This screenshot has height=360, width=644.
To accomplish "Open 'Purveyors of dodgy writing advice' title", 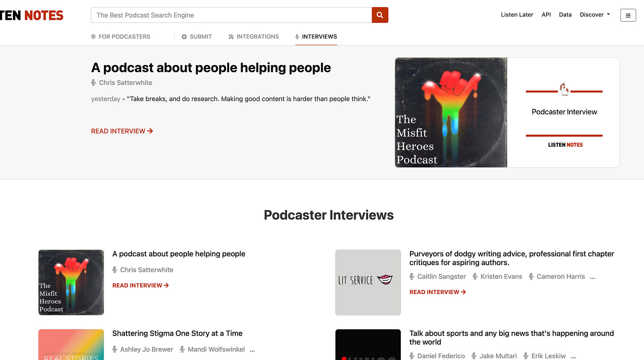I will [x=512, y=258].
